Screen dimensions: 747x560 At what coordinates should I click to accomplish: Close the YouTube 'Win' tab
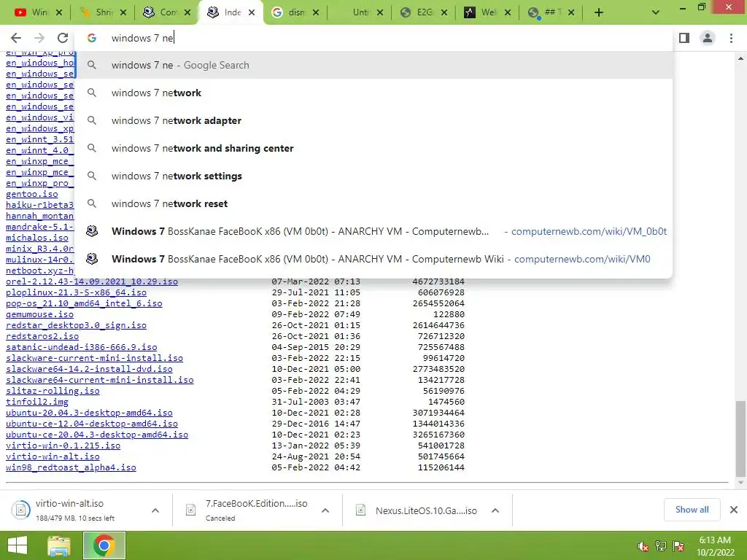[x=59, y=13]
